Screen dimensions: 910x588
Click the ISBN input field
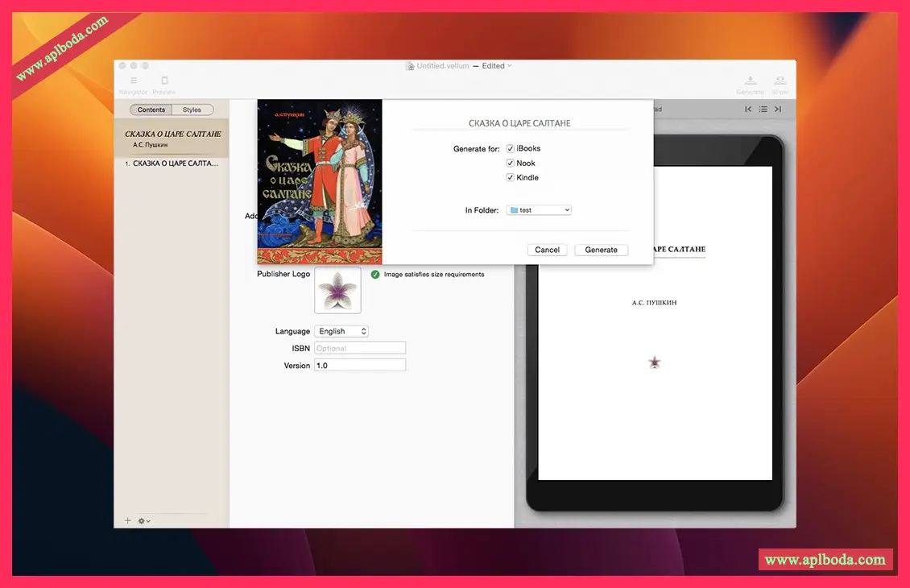360,348
